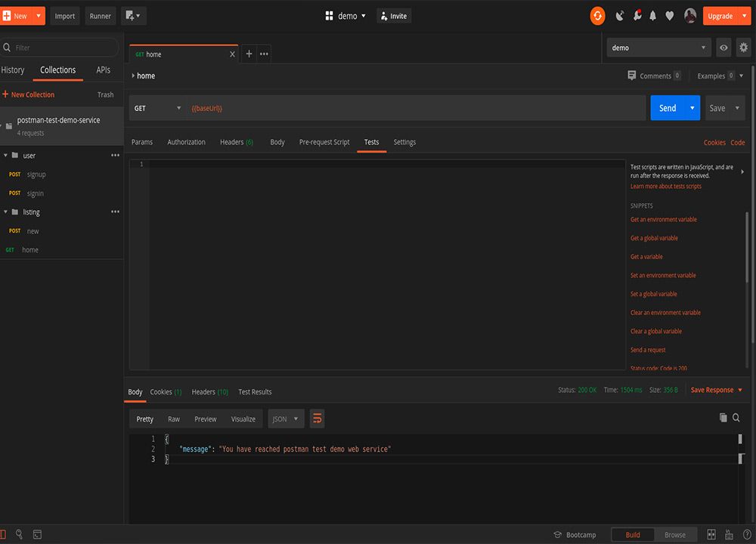
Task: Expand the home request description arrow
Action: tap(133, 76)
